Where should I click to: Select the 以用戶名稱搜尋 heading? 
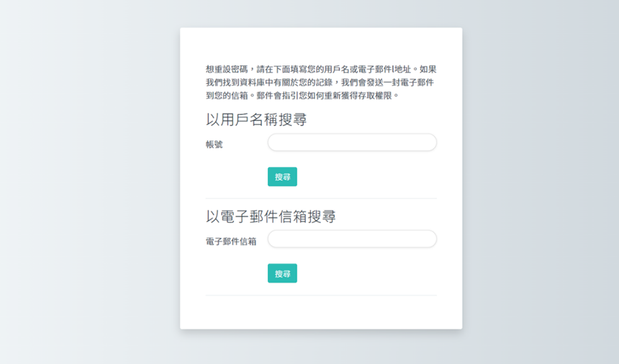point(256,120)
